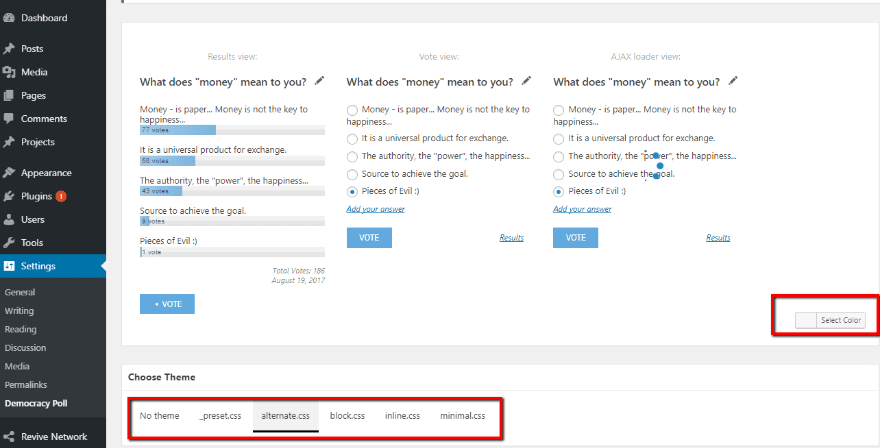The width and height of the screenshot is (880, 448).
Task: Open Results link in AJAX loader view
Action: point(718,237)
